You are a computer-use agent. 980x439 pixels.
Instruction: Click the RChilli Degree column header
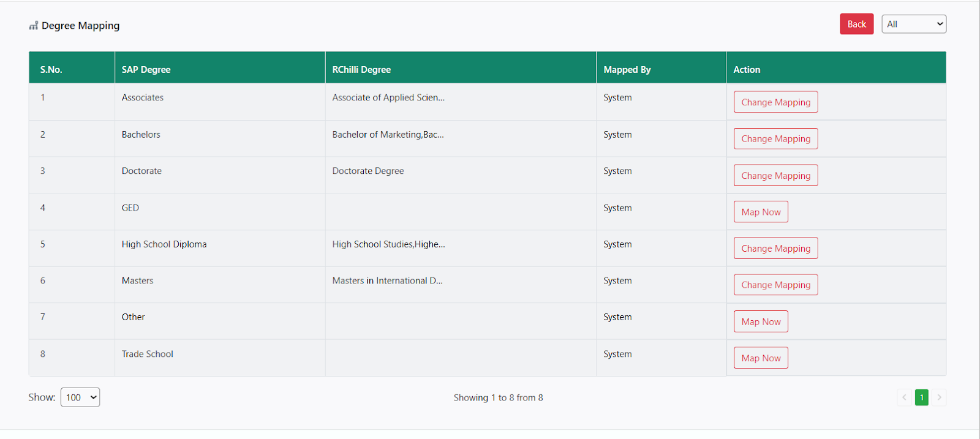[361, 70]
